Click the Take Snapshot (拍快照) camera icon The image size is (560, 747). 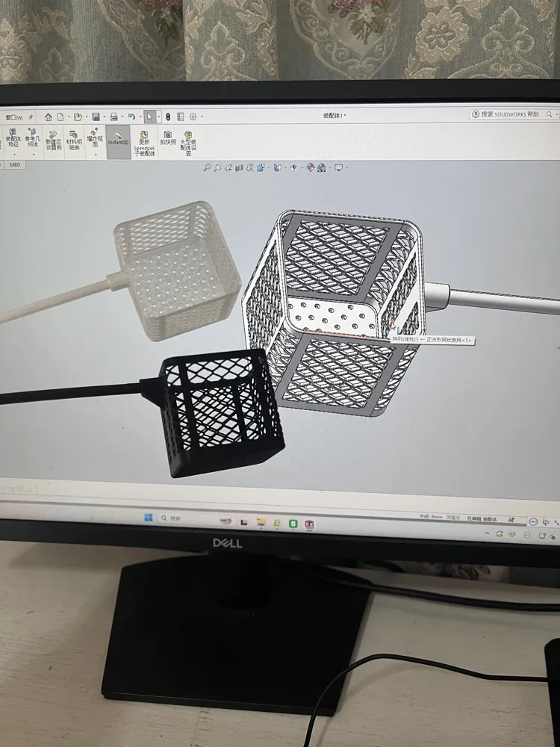click(167, 137)
